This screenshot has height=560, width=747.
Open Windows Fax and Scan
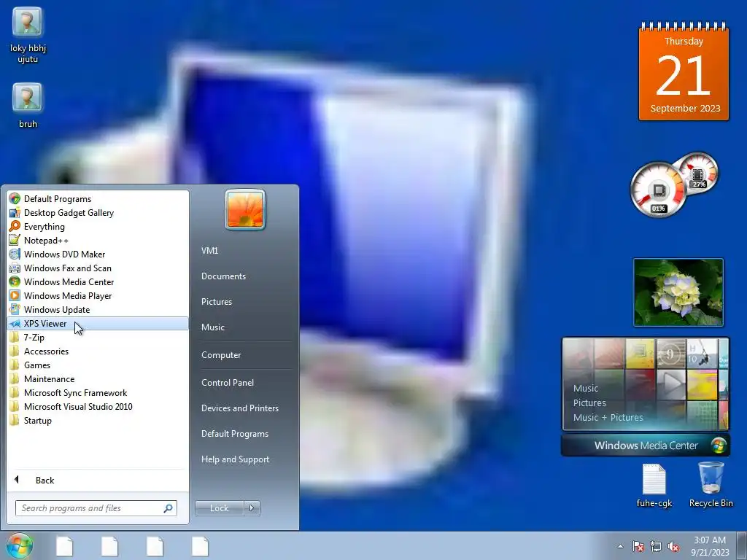pyautogui.click(x=98, y=268)
